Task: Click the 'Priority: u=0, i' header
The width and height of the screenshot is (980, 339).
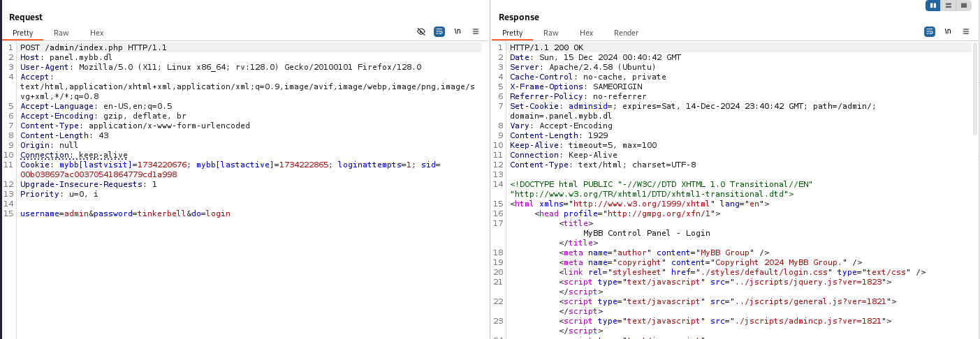Action: (59, 194)
